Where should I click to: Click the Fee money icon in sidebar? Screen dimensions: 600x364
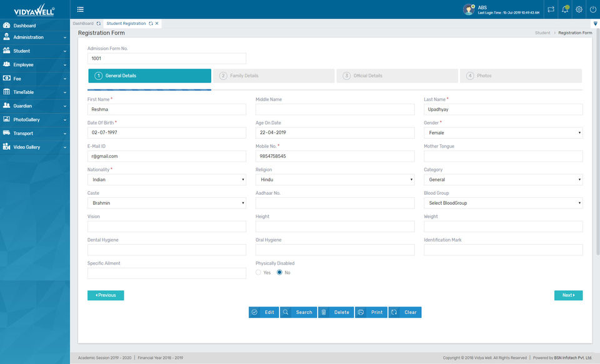point(6,78)
